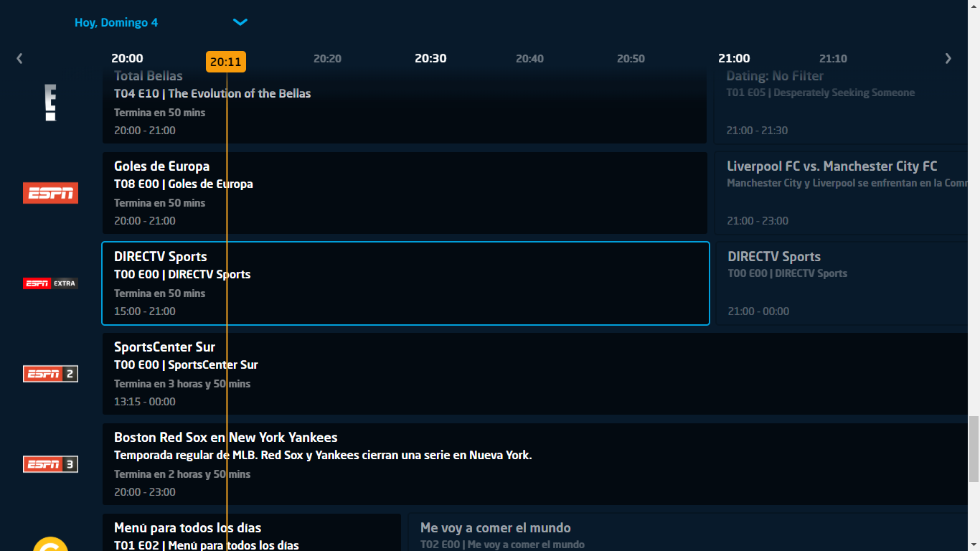Open Boston Red Sox en New York Yankees
The width and height of the screenshot is (980, 551).
pos(535,464)
